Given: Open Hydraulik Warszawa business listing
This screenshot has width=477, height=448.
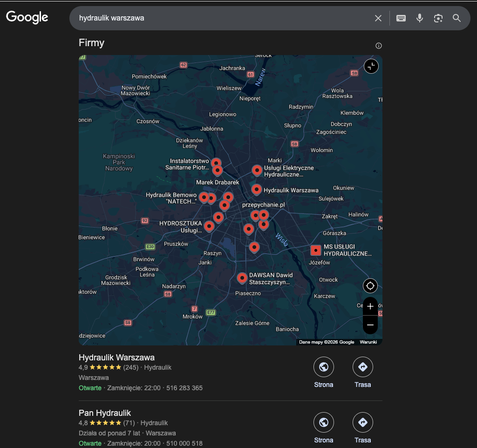Looking at the screenshot, I should click(116, 358).
